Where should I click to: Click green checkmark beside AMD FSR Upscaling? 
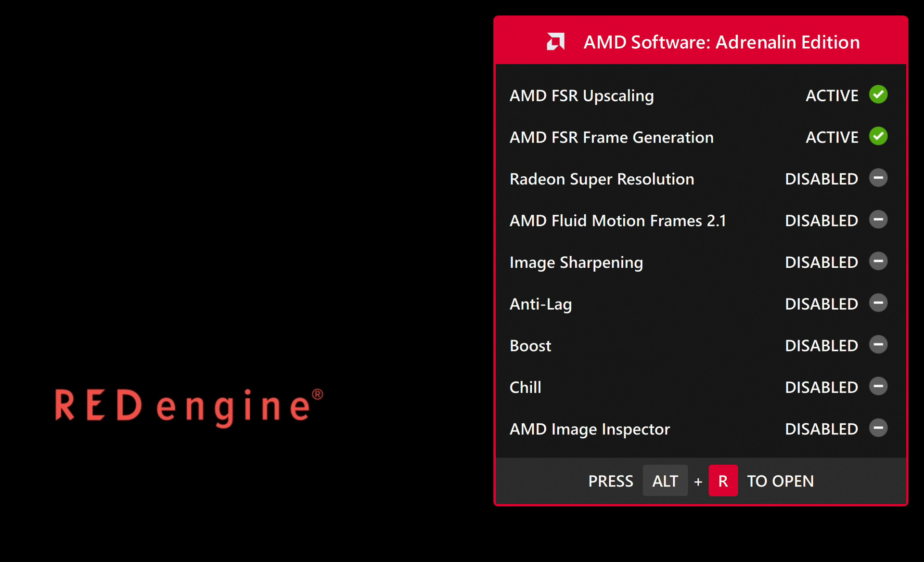(x=878, y=94)
